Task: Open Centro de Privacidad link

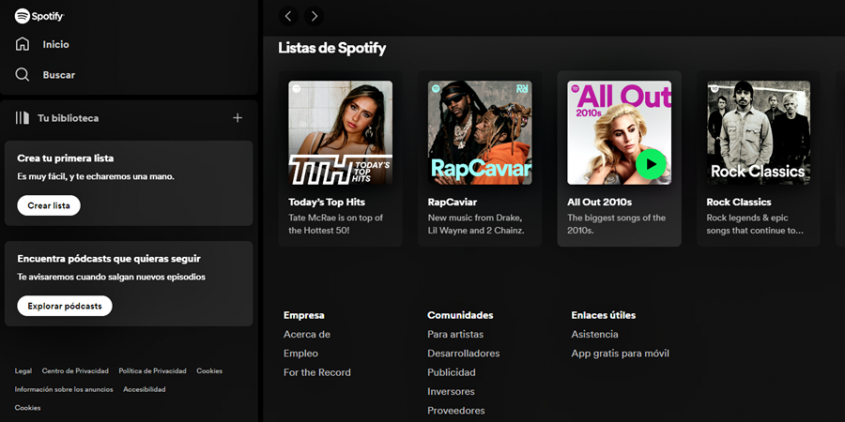Action: coord(75,371)
